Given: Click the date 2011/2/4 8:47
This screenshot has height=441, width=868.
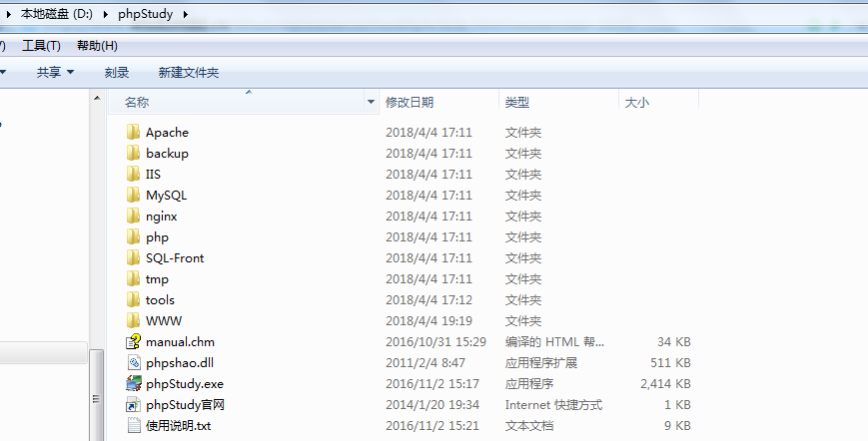Looking at the screenshot, I should click(426, 363).
